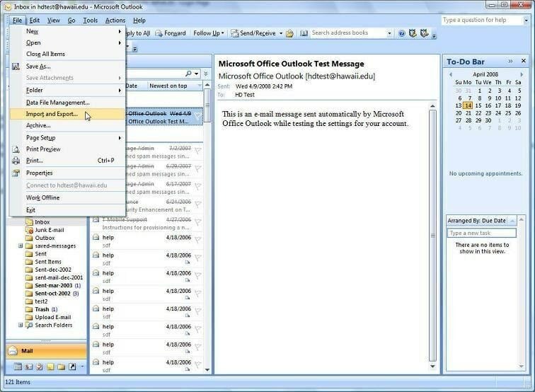Click the message list scrollbar down arrow
This screenshot has height=392, width=535.
click(x=207, y=370)
